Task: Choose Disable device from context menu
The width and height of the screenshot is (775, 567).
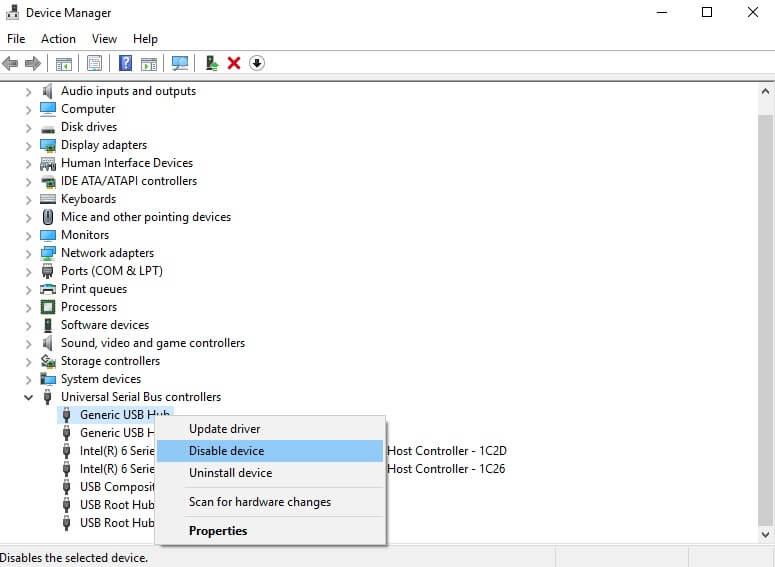Action: pyautogui.click(x=270, y=451)
